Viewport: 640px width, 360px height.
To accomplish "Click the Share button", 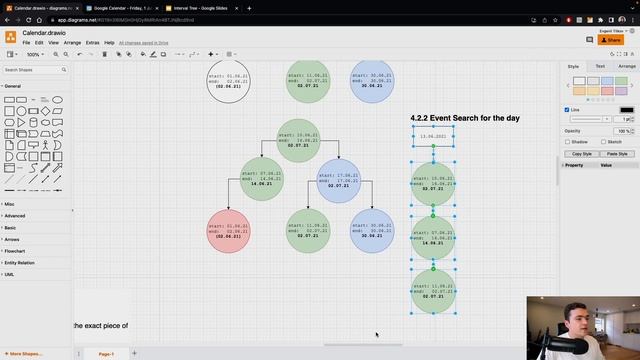I will [x=611, y=40].
